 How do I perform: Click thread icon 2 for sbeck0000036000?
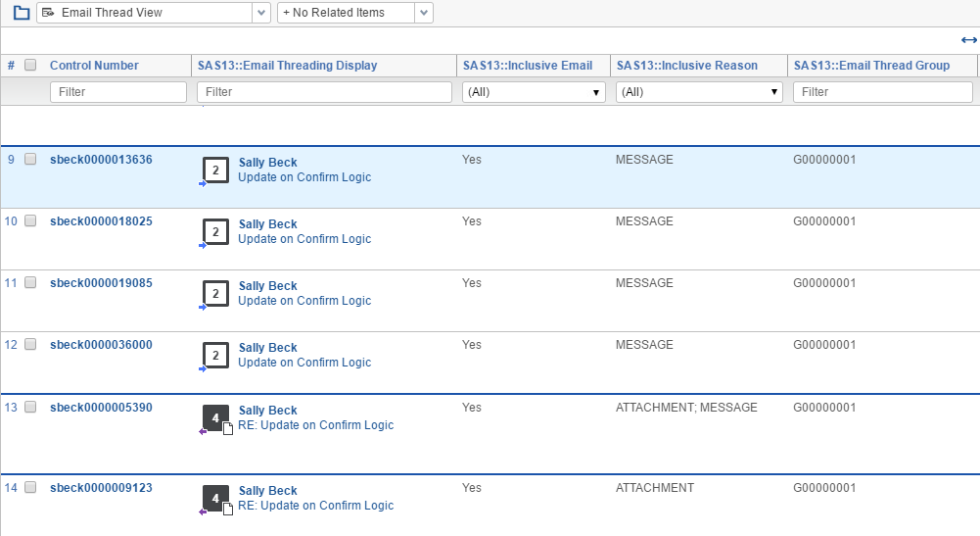215,356
